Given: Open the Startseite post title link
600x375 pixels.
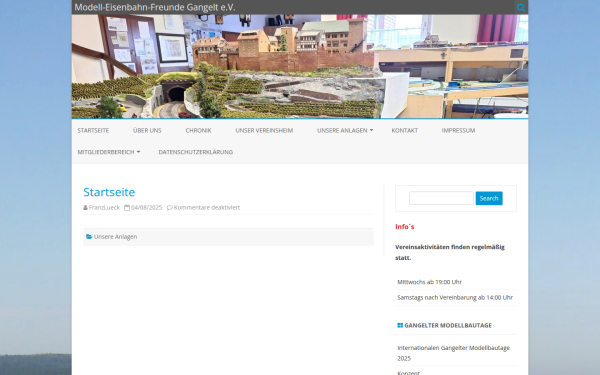Looking at the screenshot, I should pyautogui.click(x=109, y=192).
